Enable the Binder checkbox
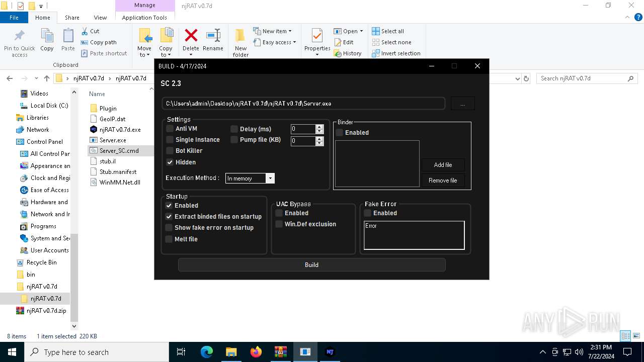Image resolution: width=644 pixels, height=362 pixels. click(x=339, y=133)
